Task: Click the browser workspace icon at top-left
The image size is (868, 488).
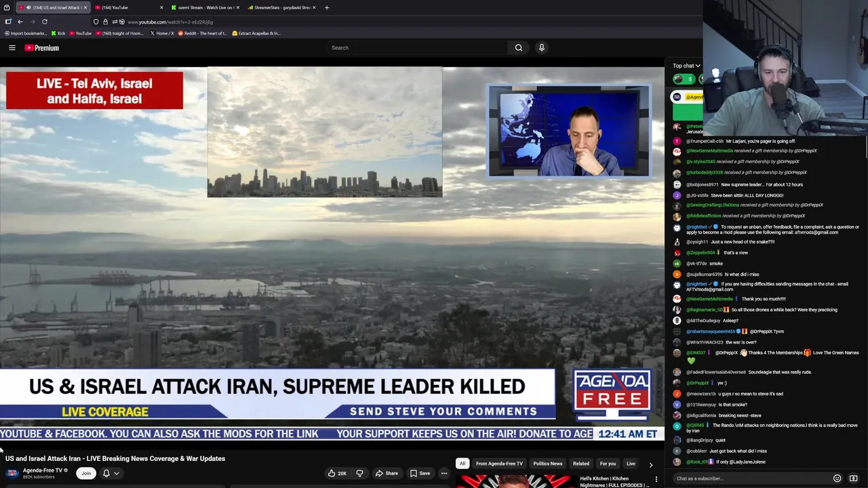Action: 6,7
